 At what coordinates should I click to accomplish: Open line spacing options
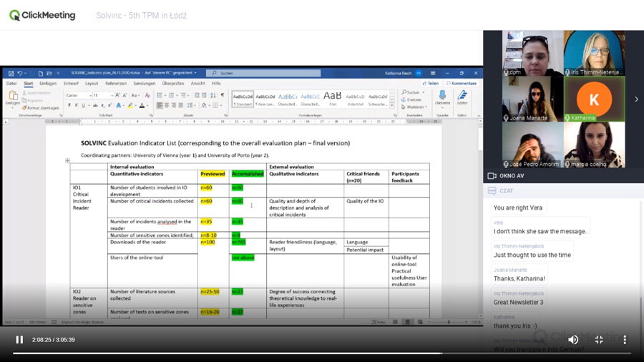(190, 105)
